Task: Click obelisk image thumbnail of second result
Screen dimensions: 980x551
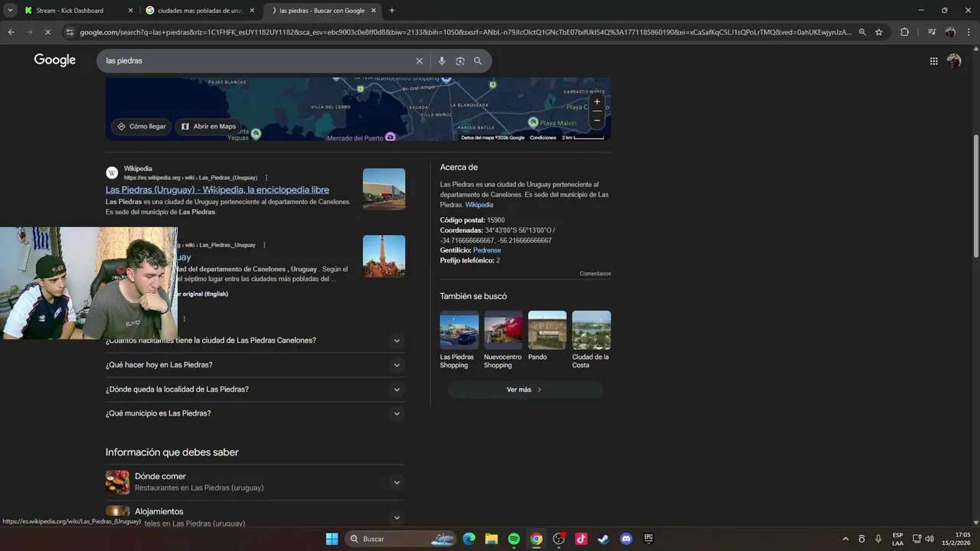Action: [384, 256]
